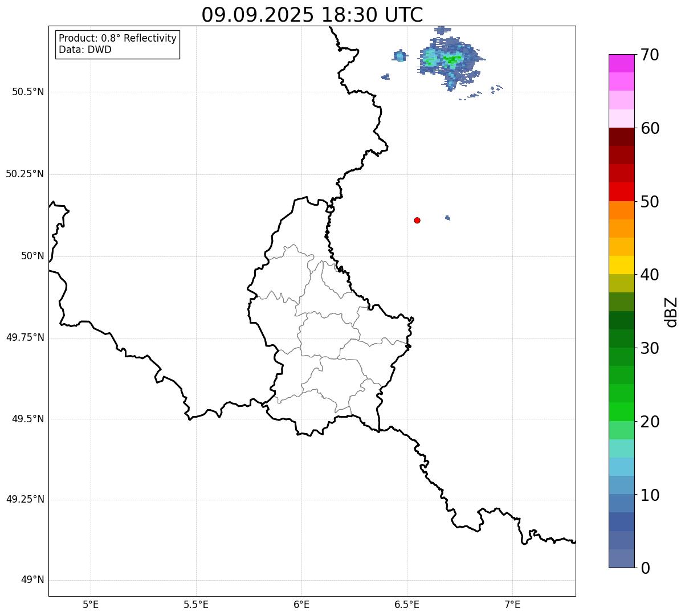Click the 'Product: 0.8° Reflectivity' label
Viewport: 685px width, 616px height.
[x=118, y=38]
